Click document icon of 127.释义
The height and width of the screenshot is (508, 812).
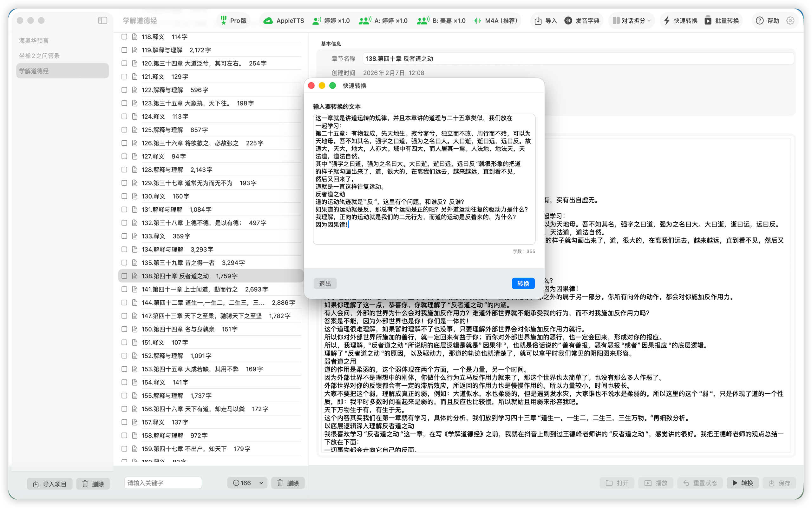point(134,156)
